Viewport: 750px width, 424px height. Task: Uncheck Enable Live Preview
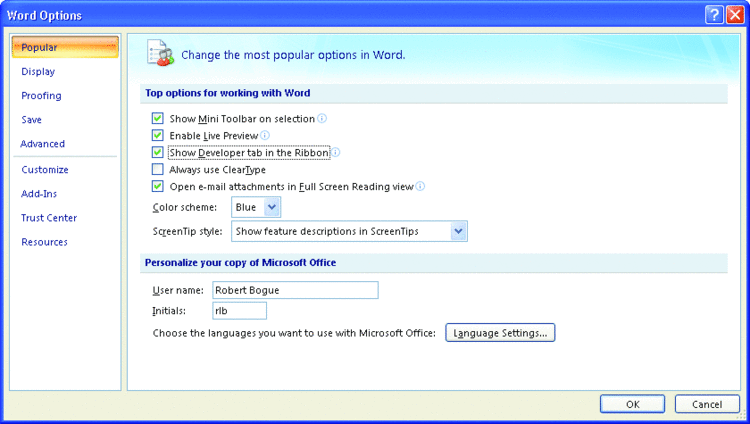tap(157, 135)
